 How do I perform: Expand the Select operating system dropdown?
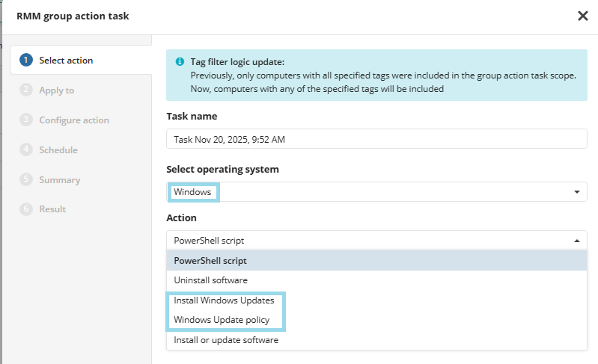click(576, 192)
